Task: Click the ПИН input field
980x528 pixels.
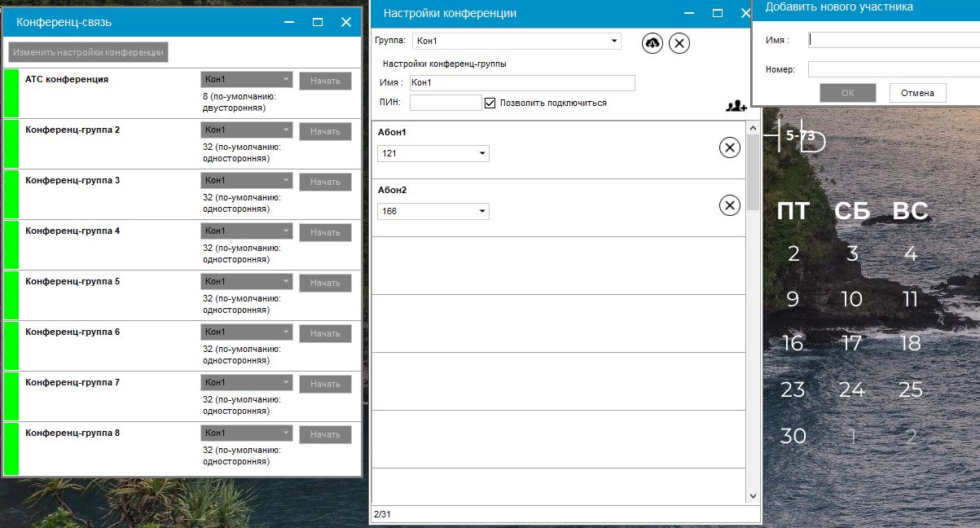Action: pyautogui.click(x=446, y=103)
